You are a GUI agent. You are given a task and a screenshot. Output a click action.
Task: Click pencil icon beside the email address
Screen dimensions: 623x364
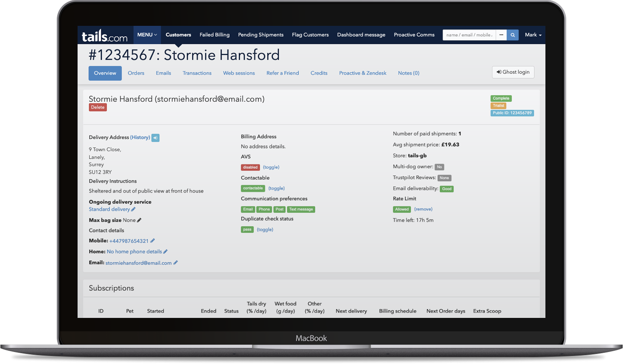[175, 263]
